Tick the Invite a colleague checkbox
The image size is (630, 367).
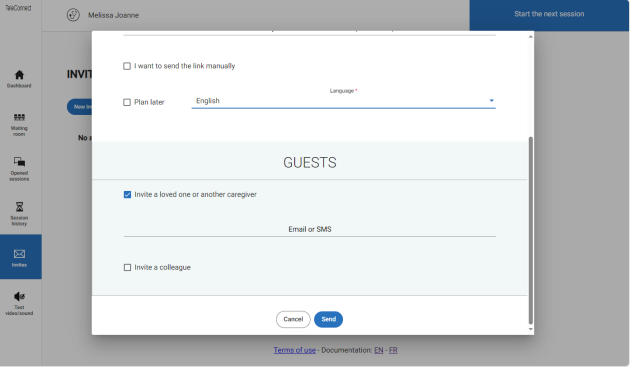tap(127, 267)
